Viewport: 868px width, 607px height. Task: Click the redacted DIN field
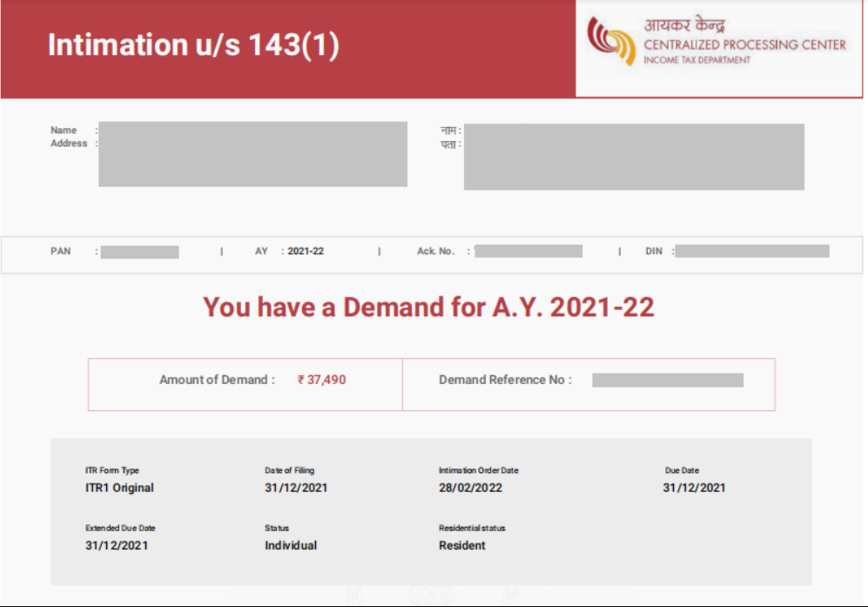click(x=751, y=252)
